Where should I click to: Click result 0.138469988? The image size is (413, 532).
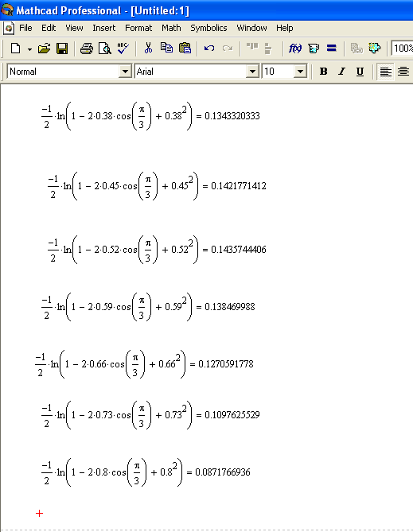230,307
